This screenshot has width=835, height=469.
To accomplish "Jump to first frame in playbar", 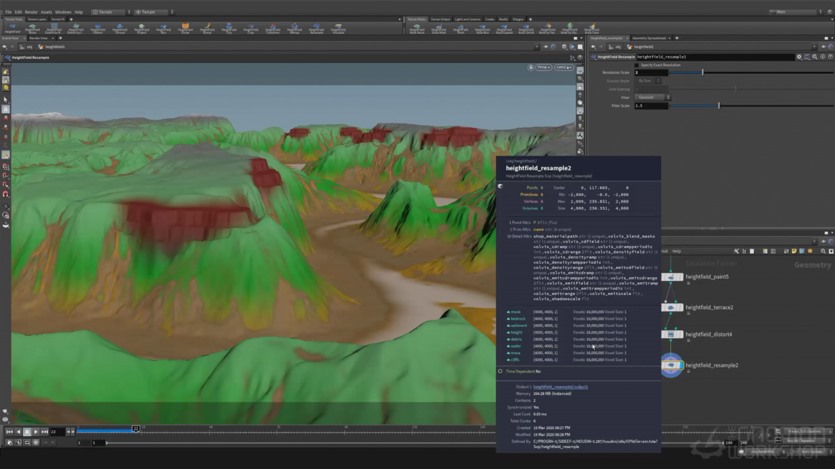I will pos(9,432).
